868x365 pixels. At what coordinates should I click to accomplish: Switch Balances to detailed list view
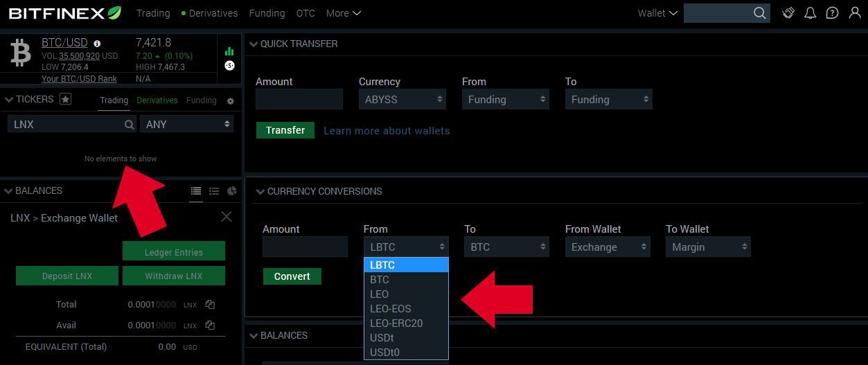point(196,191)
